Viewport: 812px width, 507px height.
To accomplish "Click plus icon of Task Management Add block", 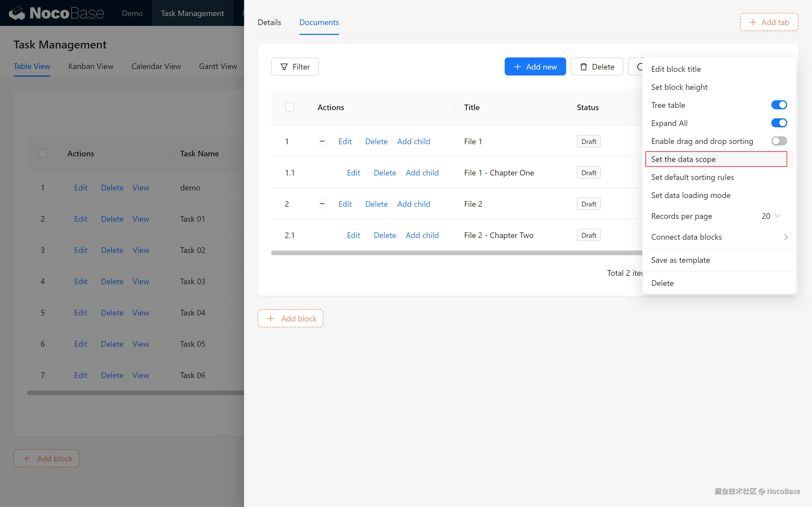I will tap(27, 458).
